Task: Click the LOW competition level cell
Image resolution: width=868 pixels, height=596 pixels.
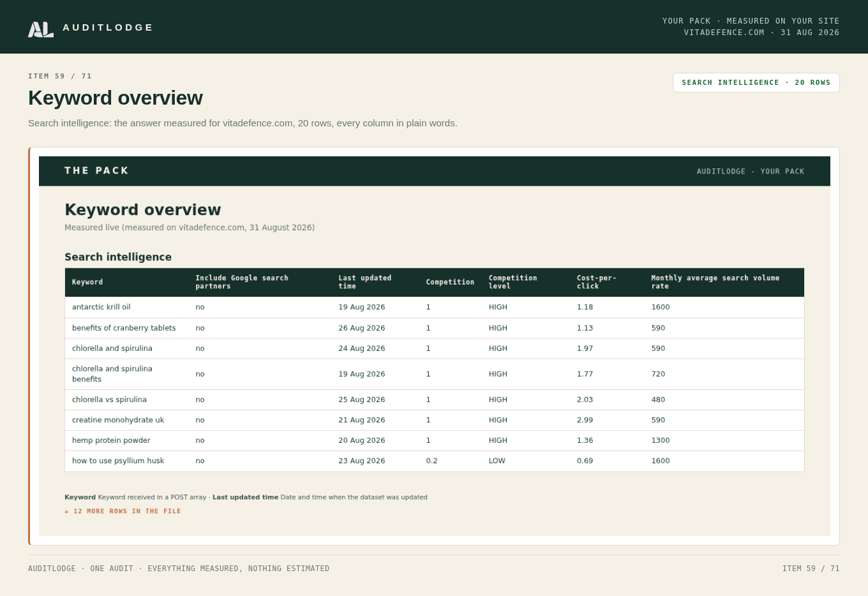Action: point(497,461)
